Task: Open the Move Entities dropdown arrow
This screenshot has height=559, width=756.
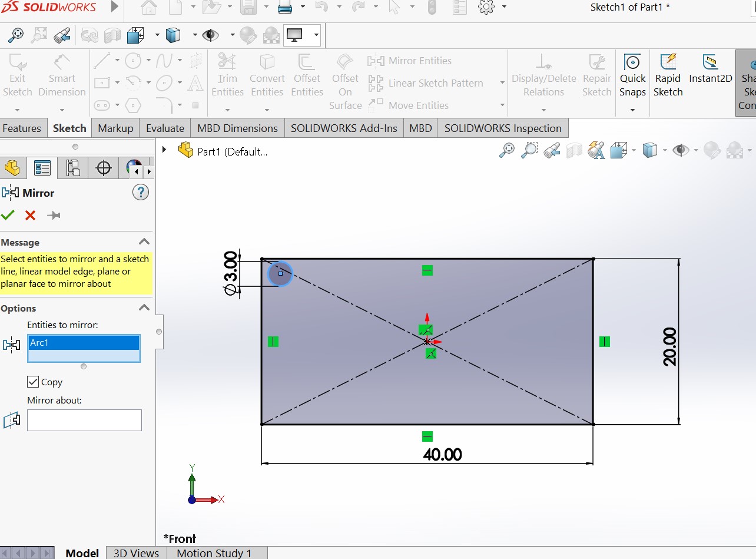Action: point(502,105)
